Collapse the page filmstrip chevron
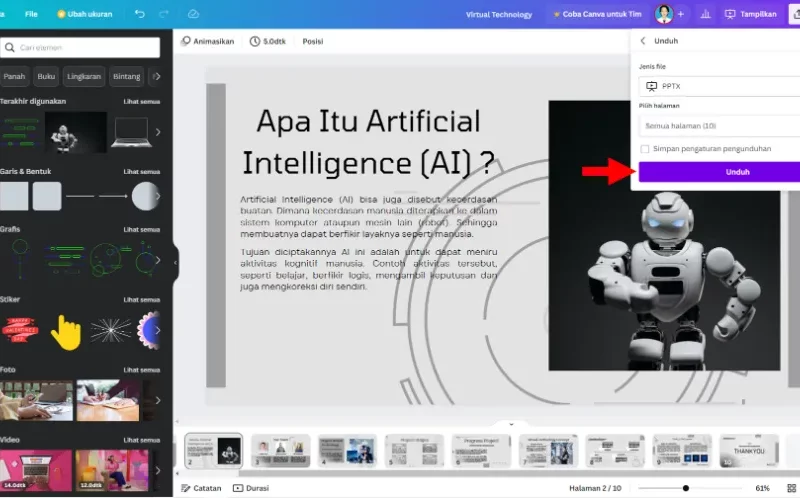800x498 pixels. point(511,424)
